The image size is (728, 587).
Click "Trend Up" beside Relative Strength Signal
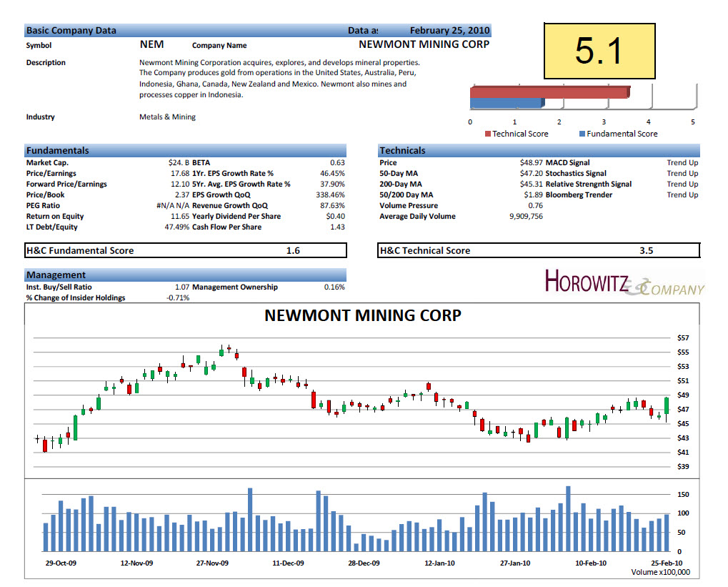coord(682,184)
